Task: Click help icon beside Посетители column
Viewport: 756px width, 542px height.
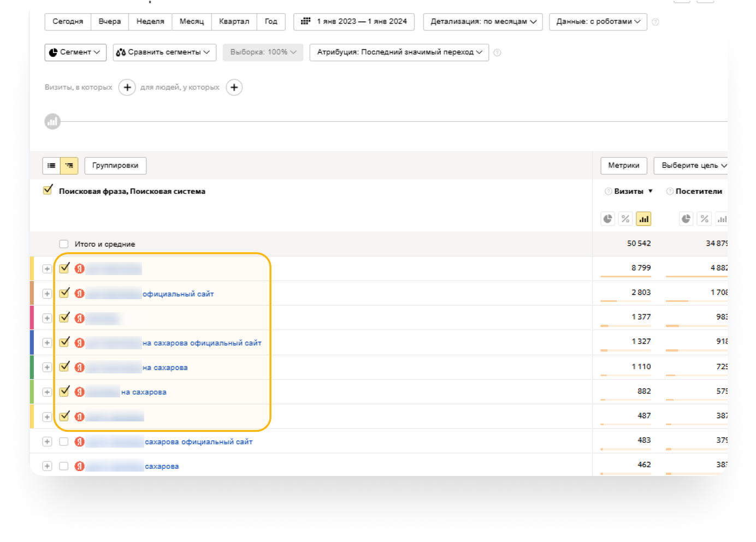Action: (670, 192)
